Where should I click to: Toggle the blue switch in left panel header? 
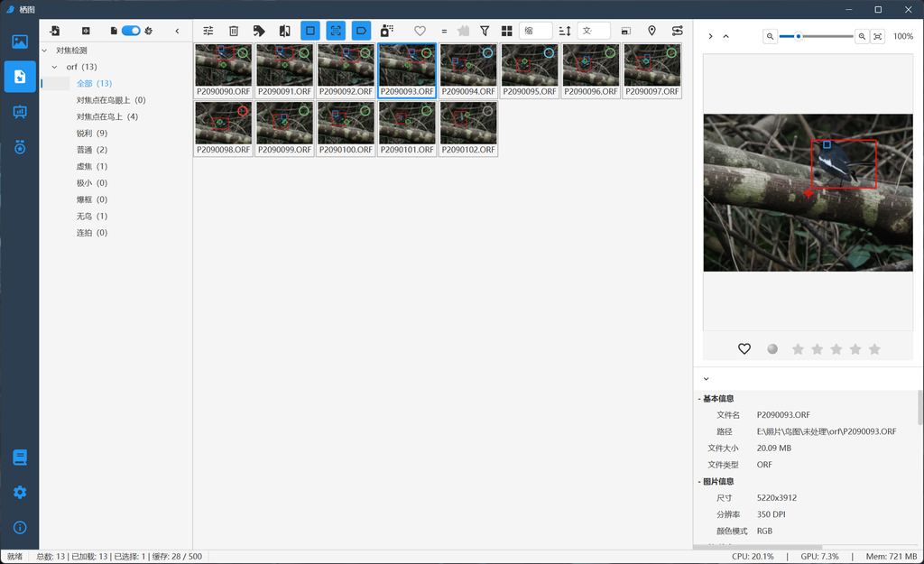pos(131,31)
